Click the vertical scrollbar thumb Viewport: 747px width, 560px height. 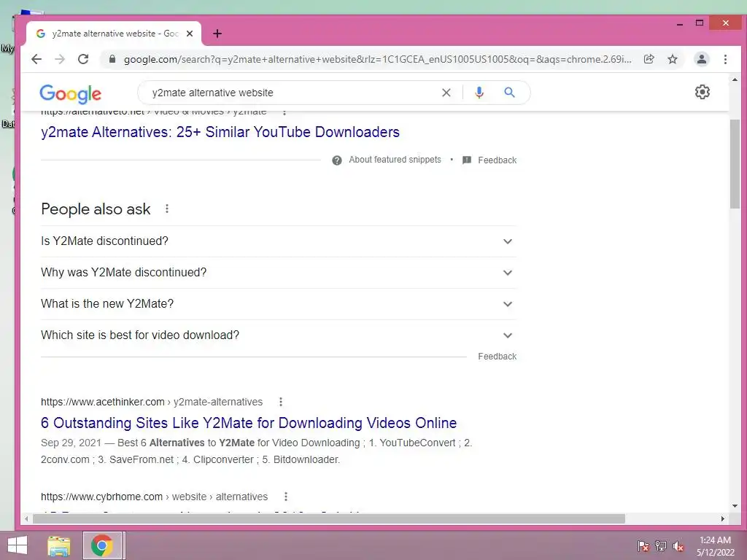[x=735, y=164]
